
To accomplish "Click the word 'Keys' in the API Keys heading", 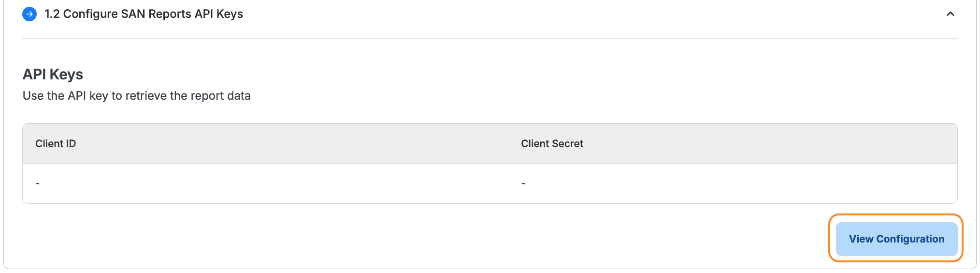I will click(x=66, y=75).
